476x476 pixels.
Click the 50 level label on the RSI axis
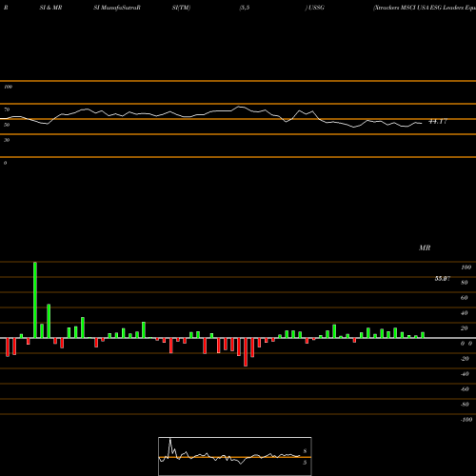(x=7, y=125)
